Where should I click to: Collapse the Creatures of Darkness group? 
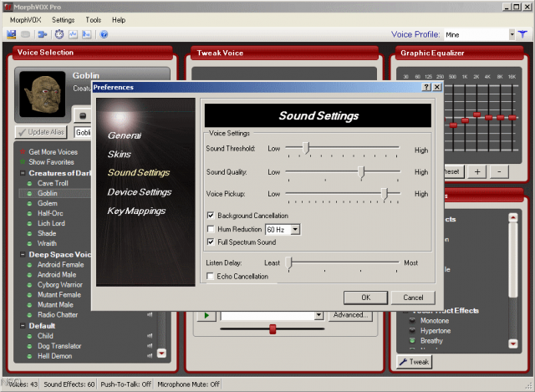click(x=23, y=173)
